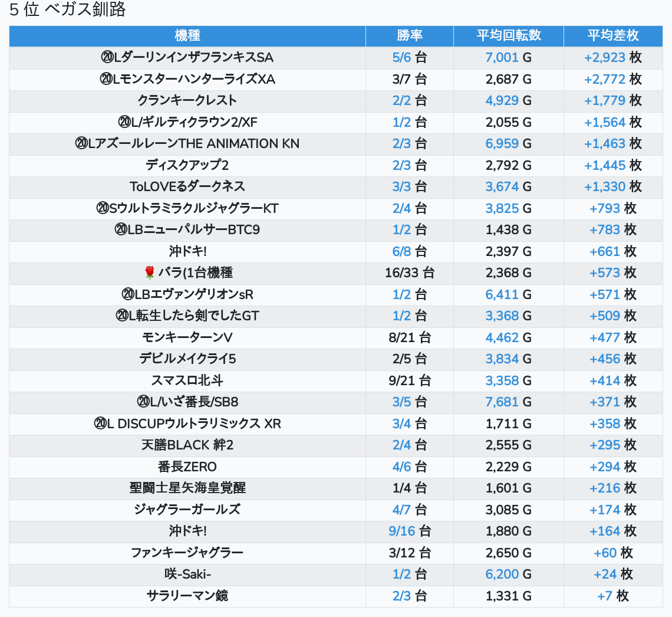Select the デビルメイクライ5 machine name
Screen dimensions: 672x617
pos(187,359)
